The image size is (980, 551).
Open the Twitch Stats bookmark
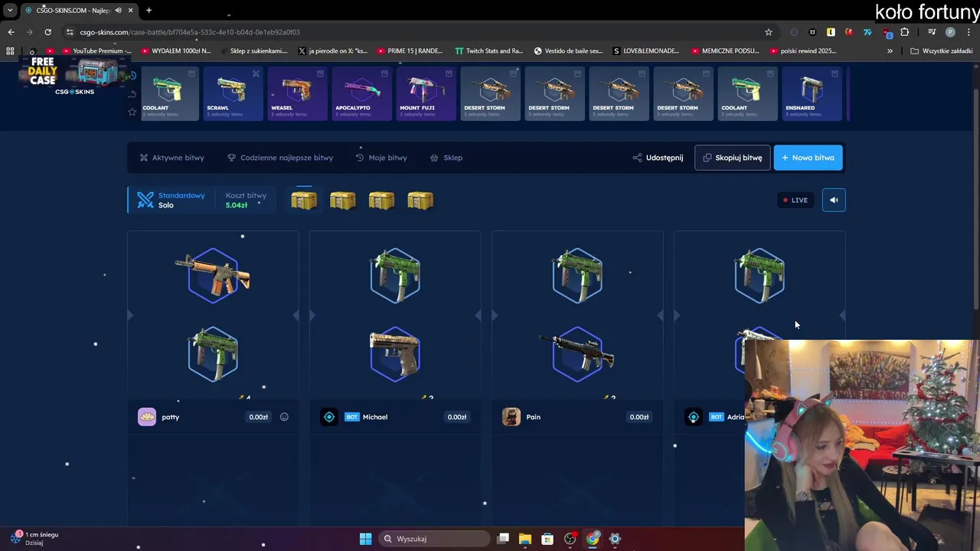pos(488,51)
